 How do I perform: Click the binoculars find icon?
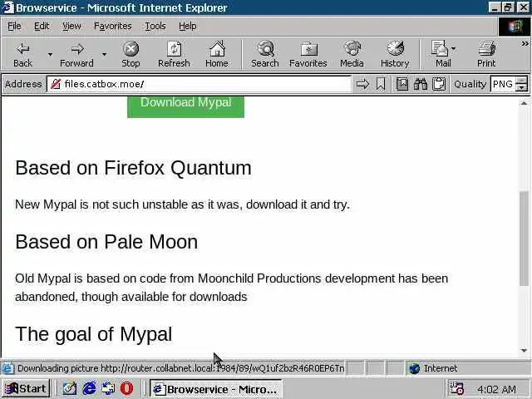tap(421, 84)
